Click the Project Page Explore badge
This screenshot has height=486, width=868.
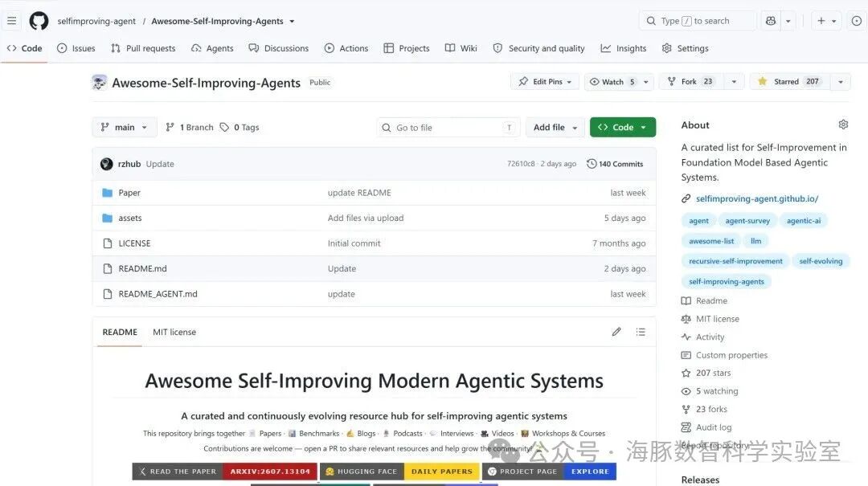click(550, 472)
